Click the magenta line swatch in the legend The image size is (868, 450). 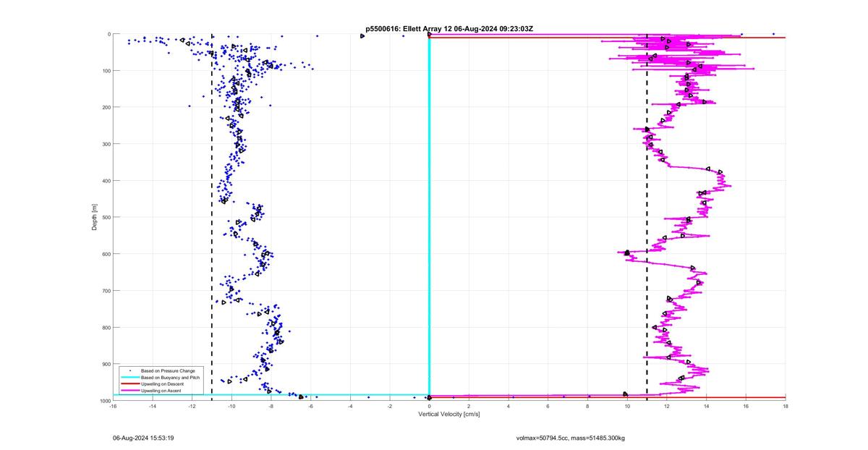tap(129, 391)
